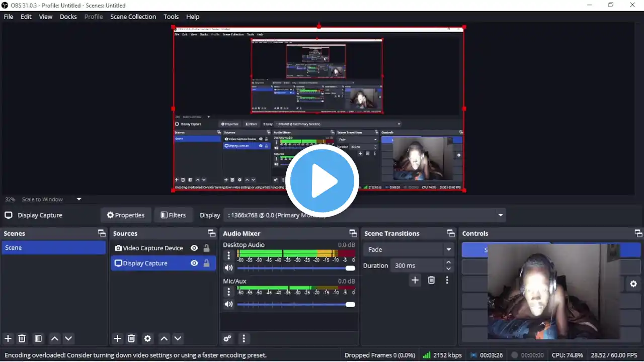Click the CPU: 74.8% status text

pyautogui.click(x=567, y=355)
